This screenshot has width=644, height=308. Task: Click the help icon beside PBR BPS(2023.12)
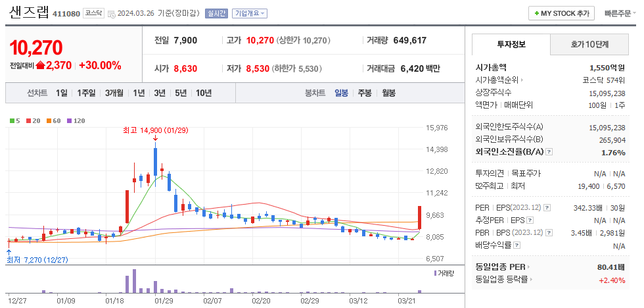coord(549,233)
